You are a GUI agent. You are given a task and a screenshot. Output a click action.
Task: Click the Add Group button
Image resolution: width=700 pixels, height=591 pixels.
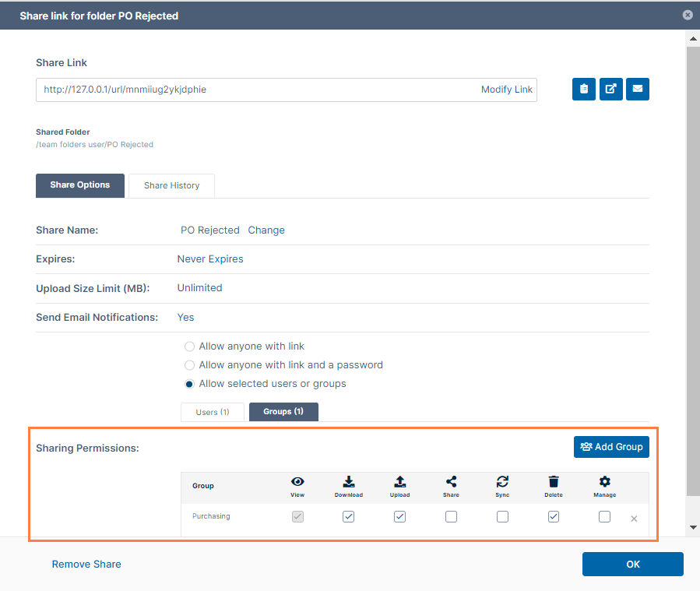611,447
